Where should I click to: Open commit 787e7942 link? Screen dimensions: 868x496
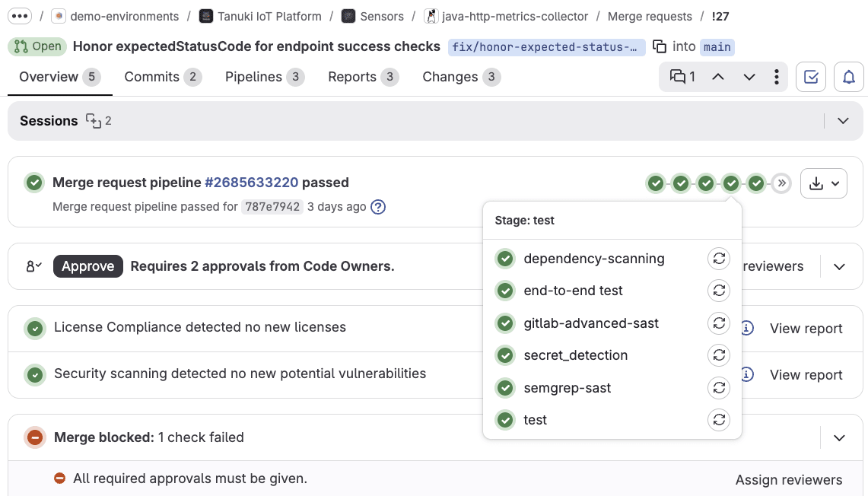(x=272, y=206)
